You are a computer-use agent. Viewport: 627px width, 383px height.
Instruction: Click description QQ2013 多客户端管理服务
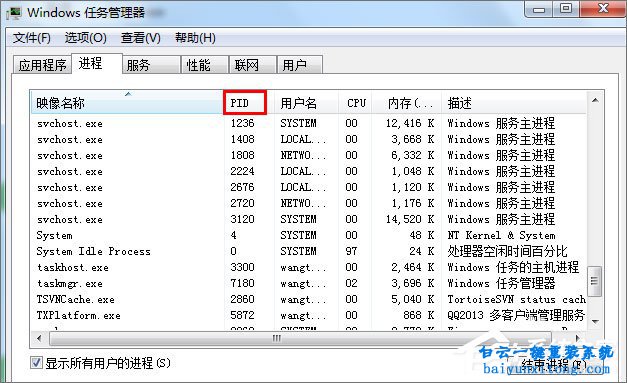[516, 315]
